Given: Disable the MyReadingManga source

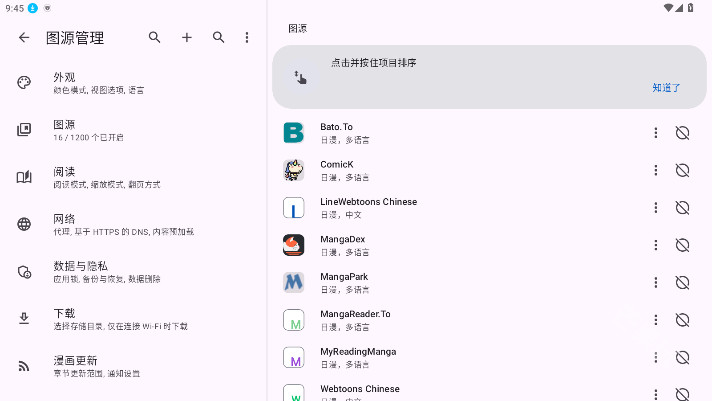Looking at the screenshot, I should [683, 358].
